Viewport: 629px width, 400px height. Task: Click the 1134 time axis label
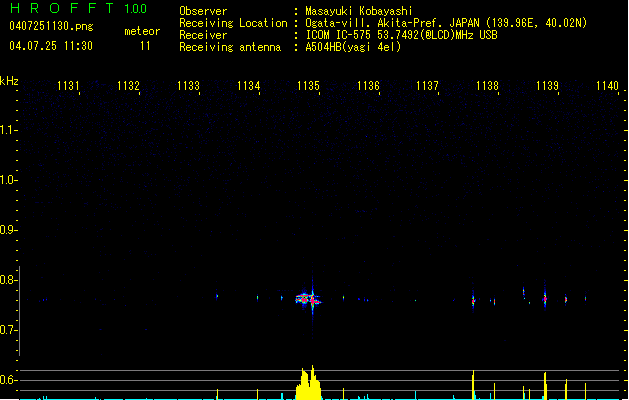pyautogui.click(x=248, y=86)
